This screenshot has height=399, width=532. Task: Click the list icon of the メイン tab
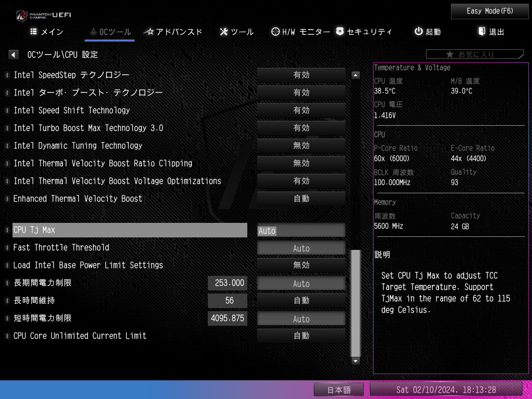click(x=34, y=32)
